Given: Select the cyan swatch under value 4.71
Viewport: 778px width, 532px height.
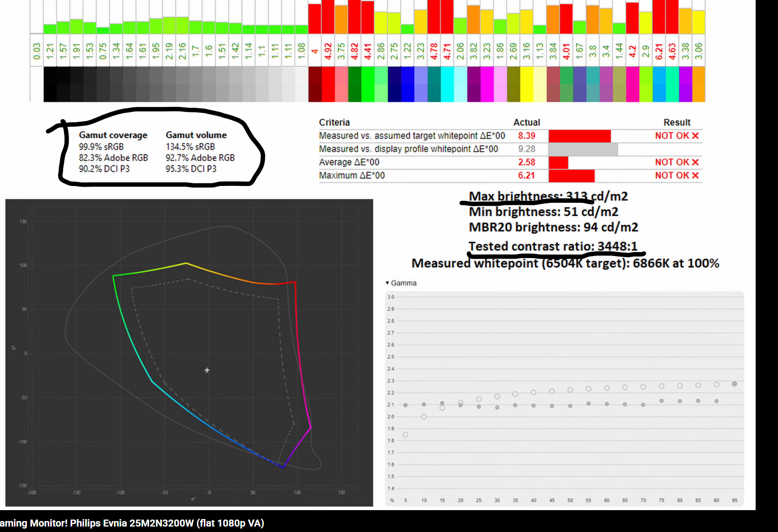Looking at the screenshot, I should [x=447, y=85].
